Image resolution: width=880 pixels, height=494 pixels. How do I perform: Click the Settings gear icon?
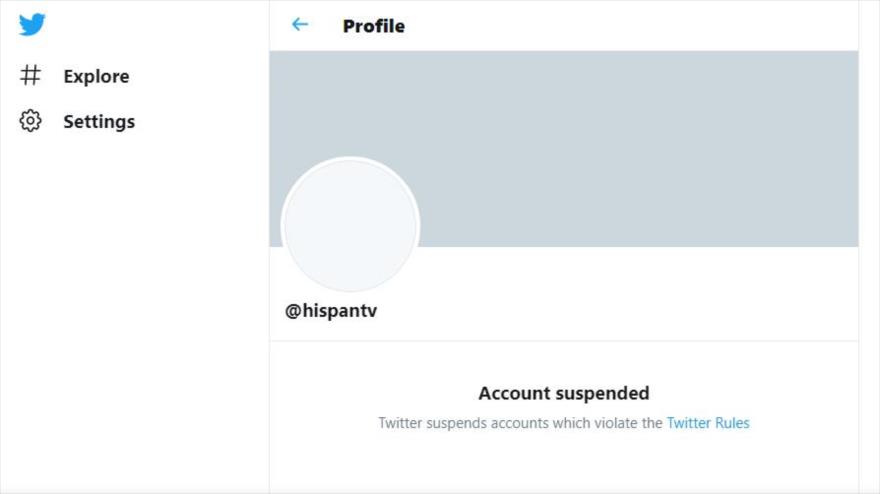pos(31,122)
